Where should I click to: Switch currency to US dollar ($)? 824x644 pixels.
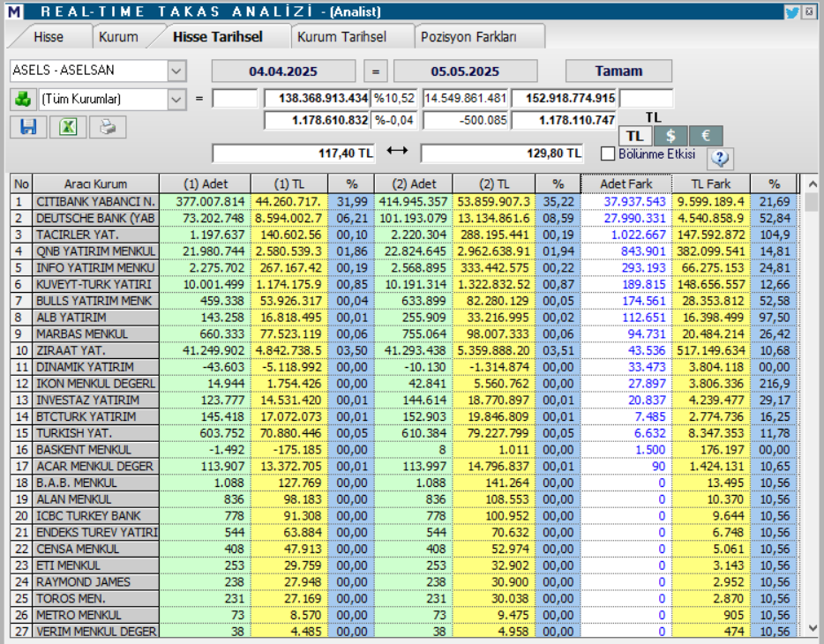click(x=670, y=136)
